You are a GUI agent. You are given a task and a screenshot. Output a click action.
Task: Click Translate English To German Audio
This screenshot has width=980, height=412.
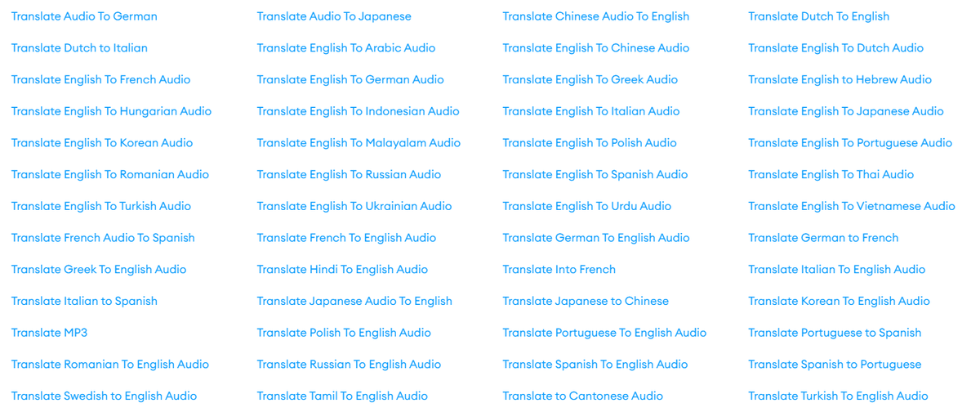(x=350, y=80)
